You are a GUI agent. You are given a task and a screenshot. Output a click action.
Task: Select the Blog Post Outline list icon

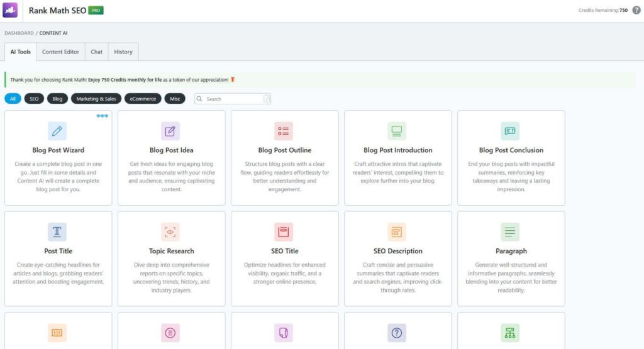click(284, 131)
